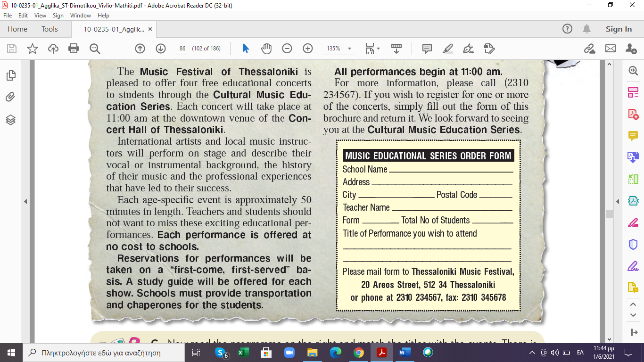
Task: Go to next page arrow
Action: click(x=161, y=49)
